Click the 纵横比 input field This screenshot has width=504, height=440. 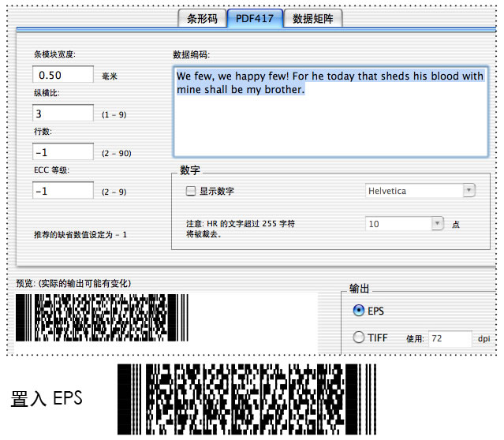[x=63, y=114]
